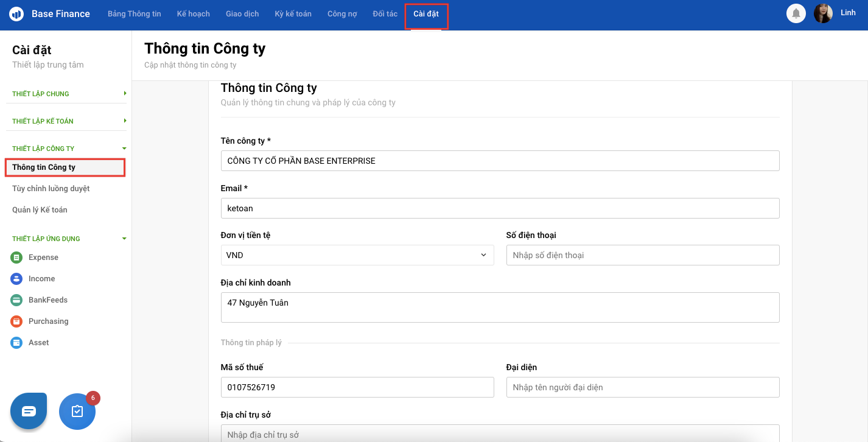The height and width of the screenshot is (442, 868).
Task: Focus the Địa chỉ trụ sở input field
Action: coord(500,433)
